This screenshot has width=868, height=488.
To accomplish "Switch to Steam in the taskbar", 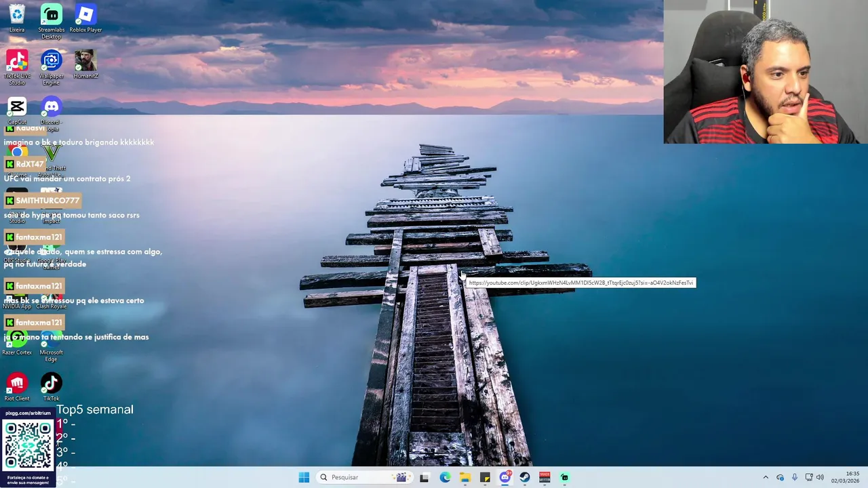I will pyautogui.click(x=525, y=477).
